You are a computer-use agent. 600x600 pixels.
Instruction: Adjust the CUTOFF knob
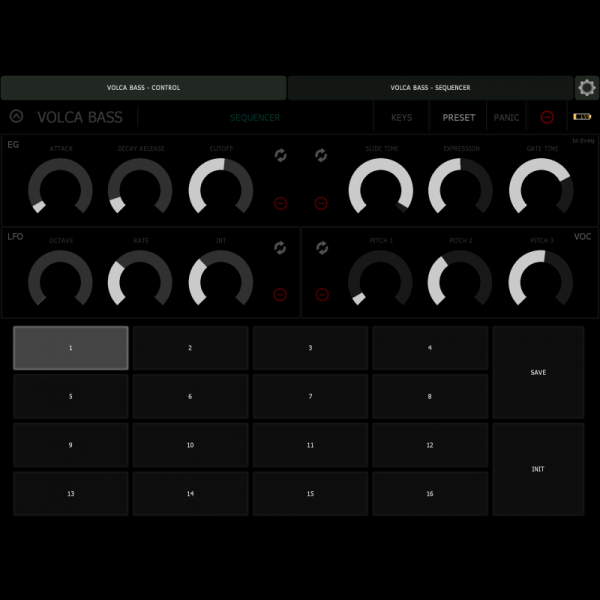click(221, 186)
